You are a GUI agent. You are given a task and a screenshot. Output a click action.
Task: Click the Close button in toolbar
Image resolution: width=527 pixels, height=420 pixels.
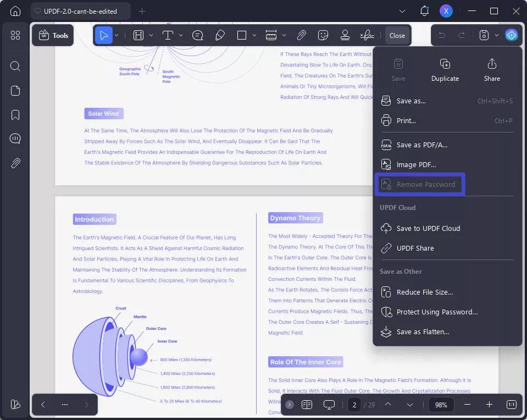397,35
